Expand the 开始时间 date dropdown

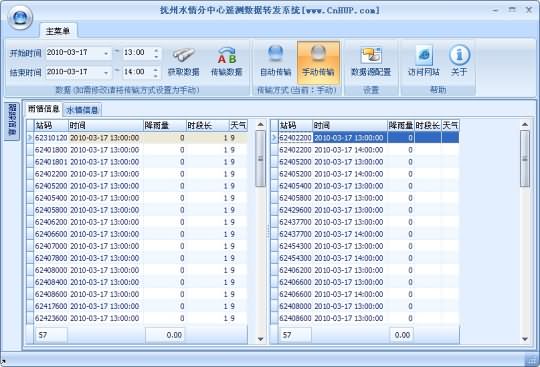click(x=106, y=53)
